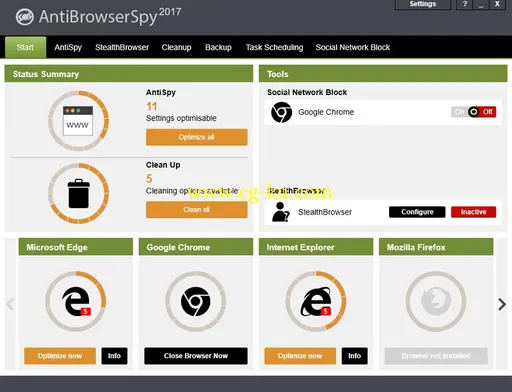Click the AntiSpy count 11
This screenshot has width=512, height=392.
152,106
